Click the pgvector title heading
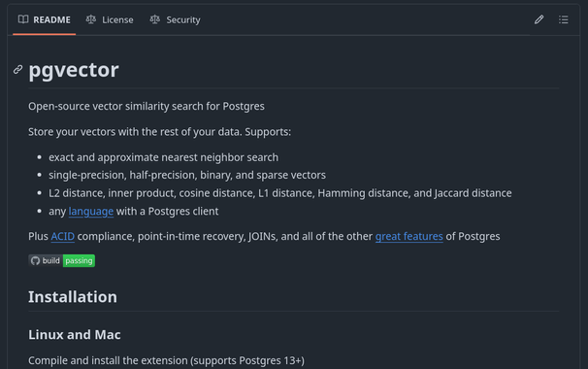Screen dimensions: 588x369 point(74,70)
